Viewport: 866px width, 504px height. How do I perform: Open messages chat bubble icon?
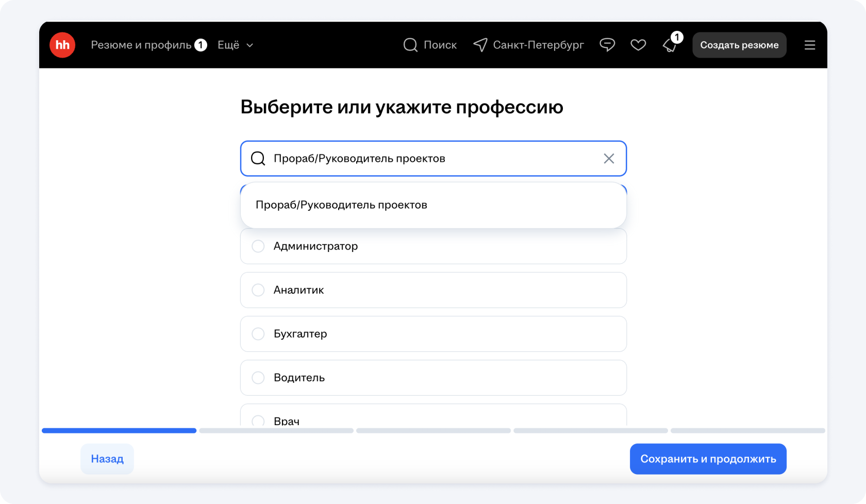pos(607,45)
